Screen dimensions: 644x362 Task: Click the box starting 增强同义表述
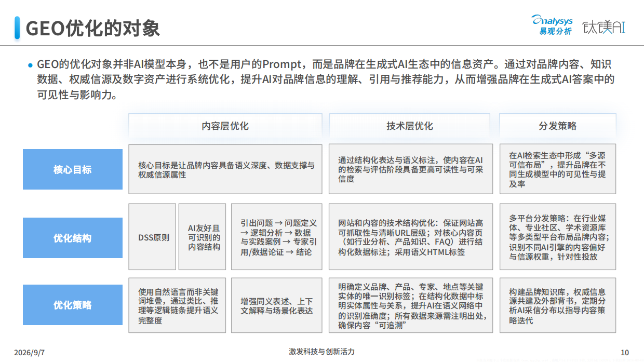(x=277, y=305)
